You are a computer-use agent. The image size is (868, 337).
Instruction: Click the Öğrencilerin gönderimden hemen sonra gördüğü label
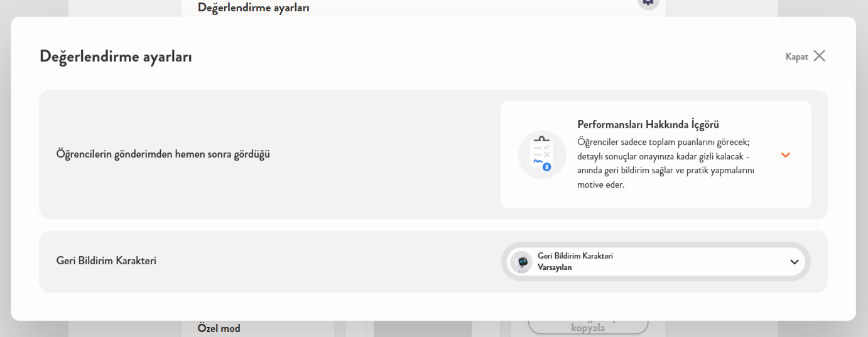click(x=163, y=154)
